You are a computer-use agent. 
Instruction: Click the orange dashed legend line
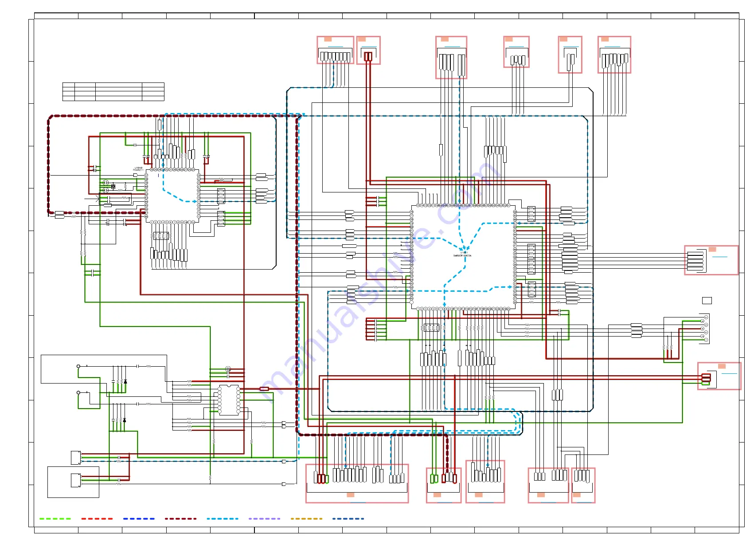pos(306,518)
